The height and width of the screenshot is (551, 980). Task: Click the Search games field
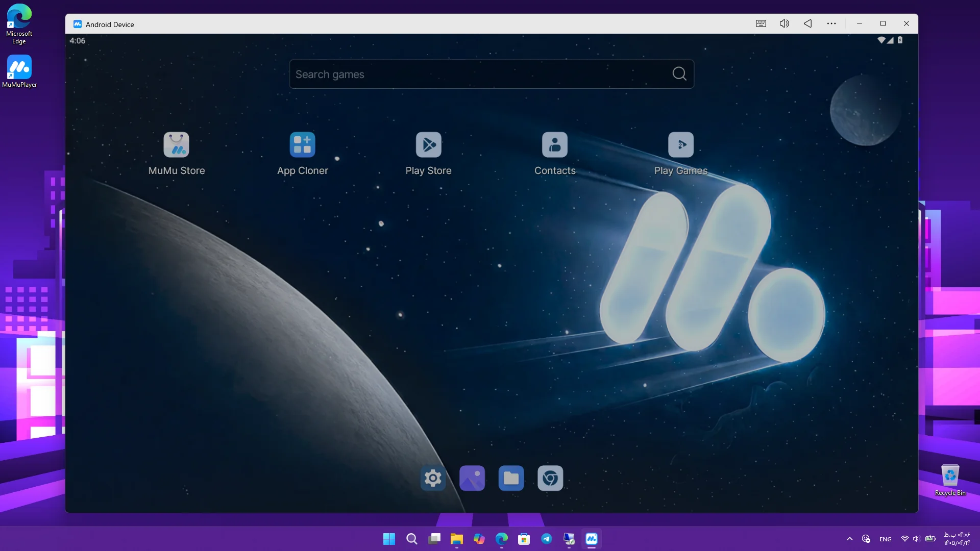point(492,74)
